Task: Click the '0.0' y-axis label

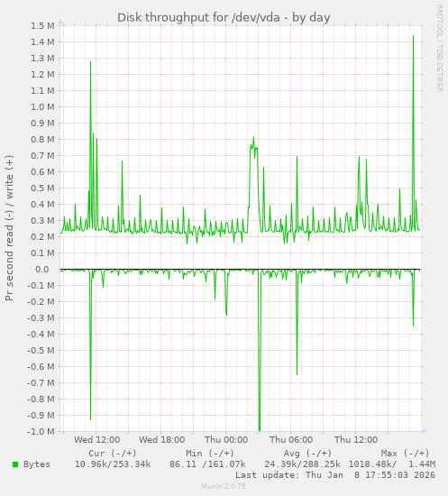Action: pyautogui.click(x=42, y=270)
